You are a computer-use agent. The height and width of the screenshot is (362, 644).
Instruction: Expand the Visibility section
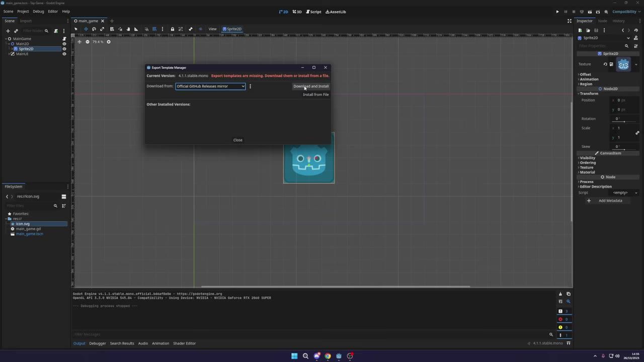(587, 158)
